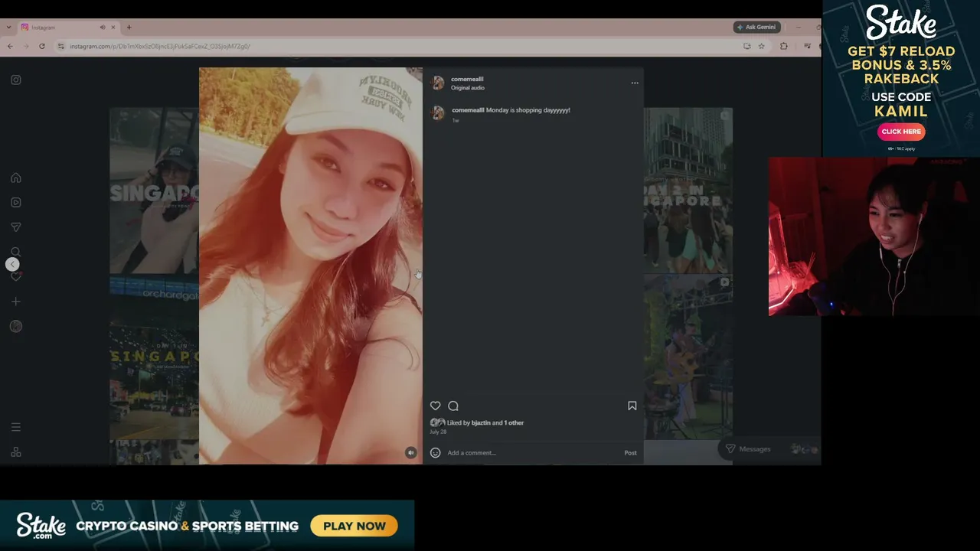Create a new post with plus icon
The height and width of the screenshot is (551, 980).
point(16,302)
